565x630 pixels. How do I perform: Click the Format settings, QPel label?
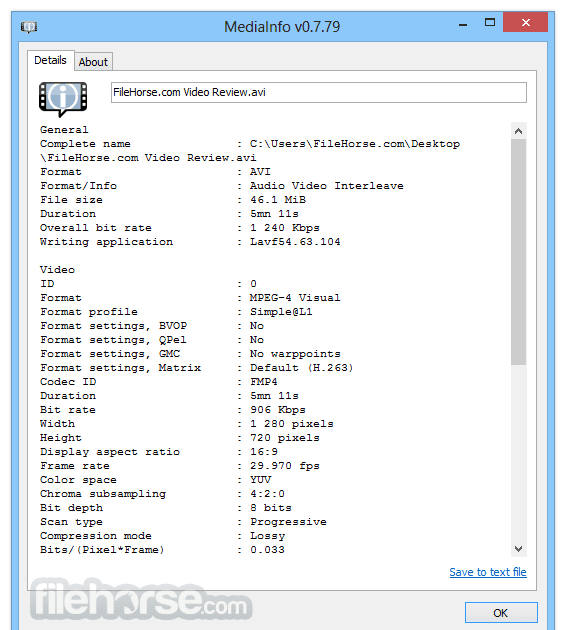113,340
